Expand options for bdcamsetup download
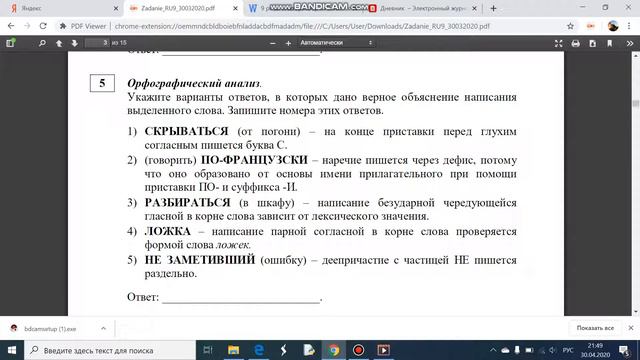640x360 pixels. 103,328
